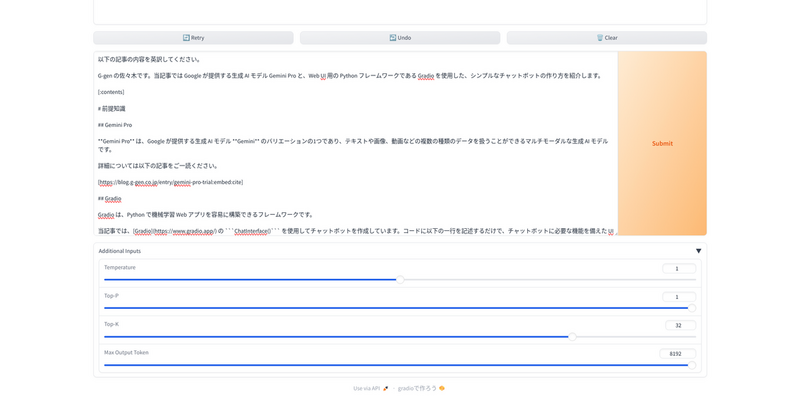The image size is (800, 399).
Task: Click the line '詳細については以下の記事をご一読ください。'
Action: click(158, 166)
